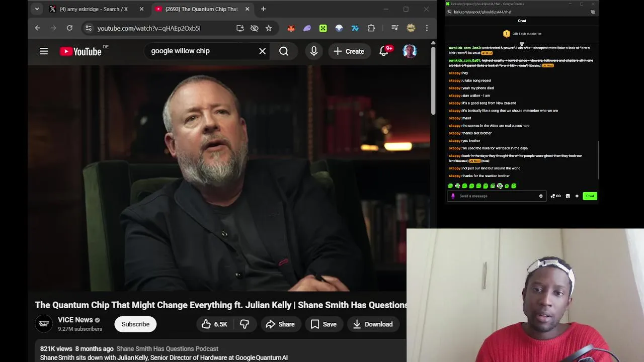Reload the YouTube page
This screenshot has height=362, width=644.
point(69,28)
